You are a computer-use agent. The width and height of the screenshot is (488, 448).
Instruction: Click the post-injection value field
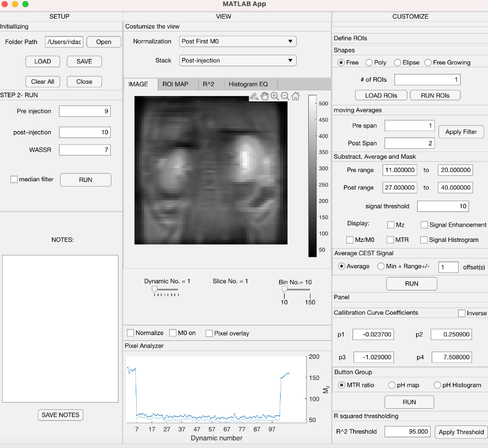click(x=85, y=132)
